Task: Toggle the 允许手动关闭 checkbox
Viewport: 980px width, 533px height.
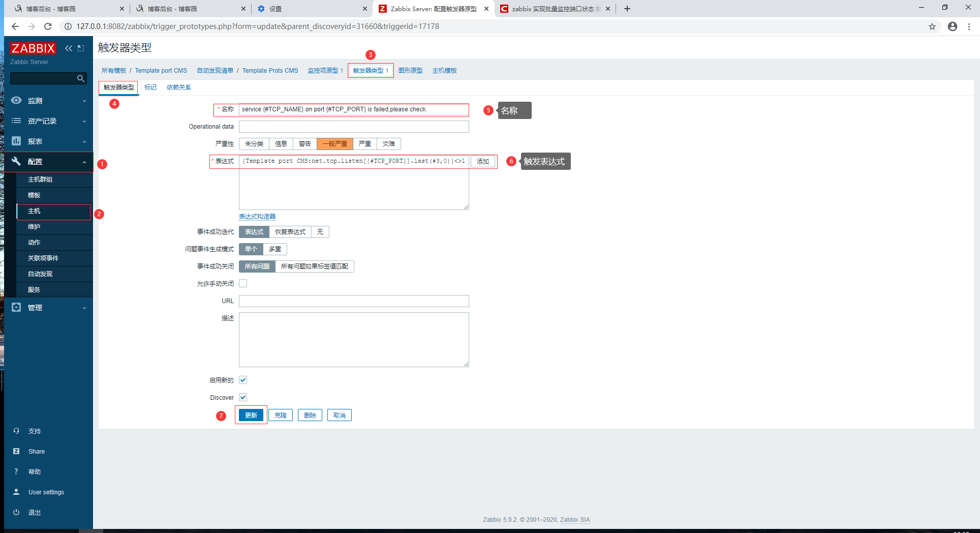Action: [x=243, y=283]
